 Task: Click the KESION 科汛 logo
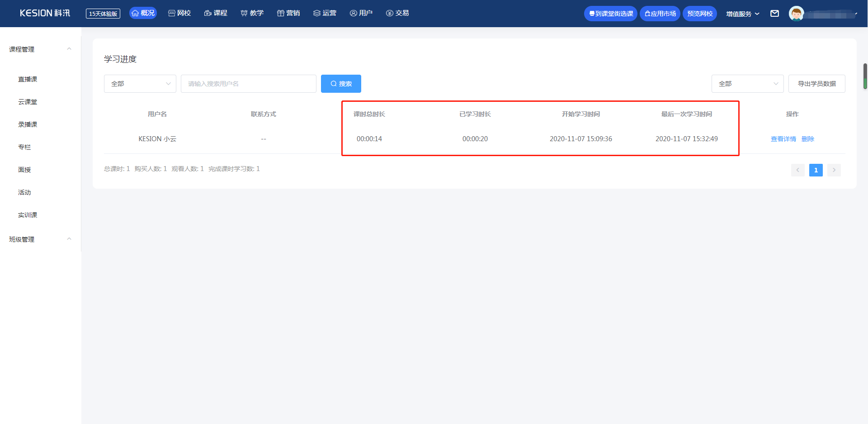[45, 13]
